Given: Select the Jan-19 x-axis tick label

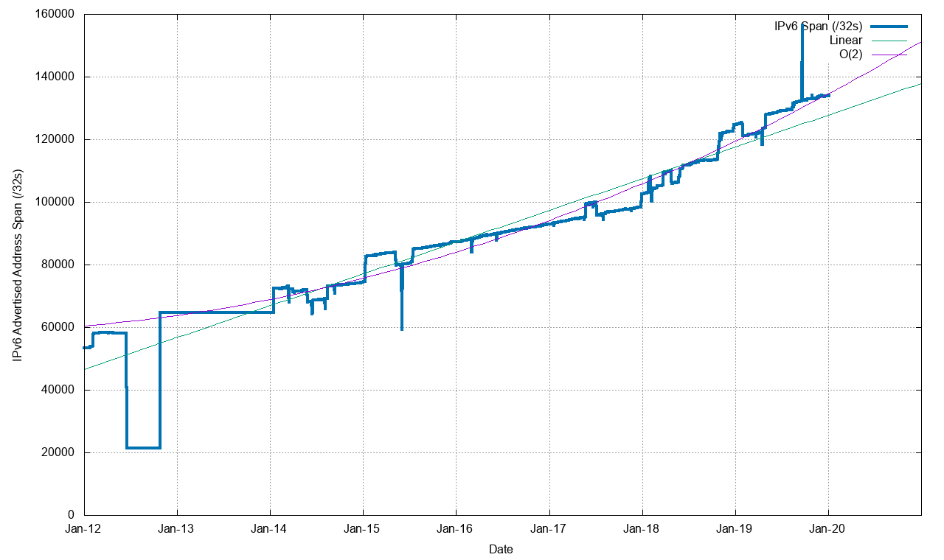Looking at the screenshot, I should pos(735,529).
